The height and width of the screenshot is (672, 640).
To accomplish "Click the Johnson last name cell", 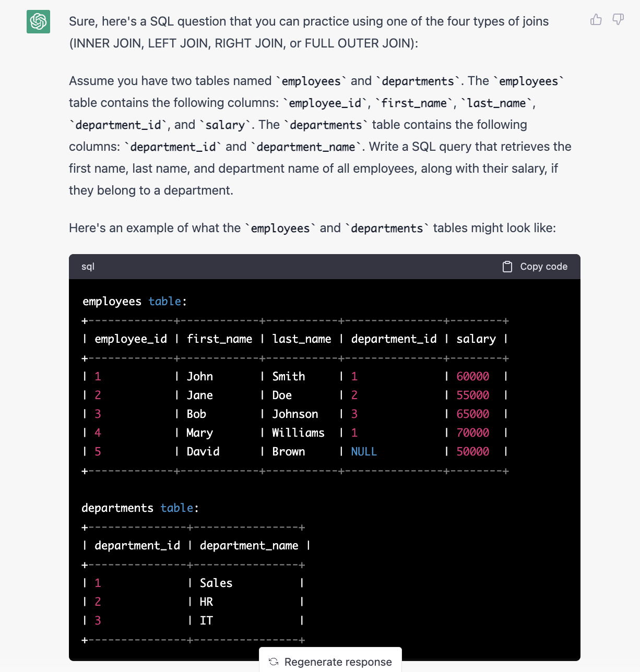I will [x=295, y=414].
